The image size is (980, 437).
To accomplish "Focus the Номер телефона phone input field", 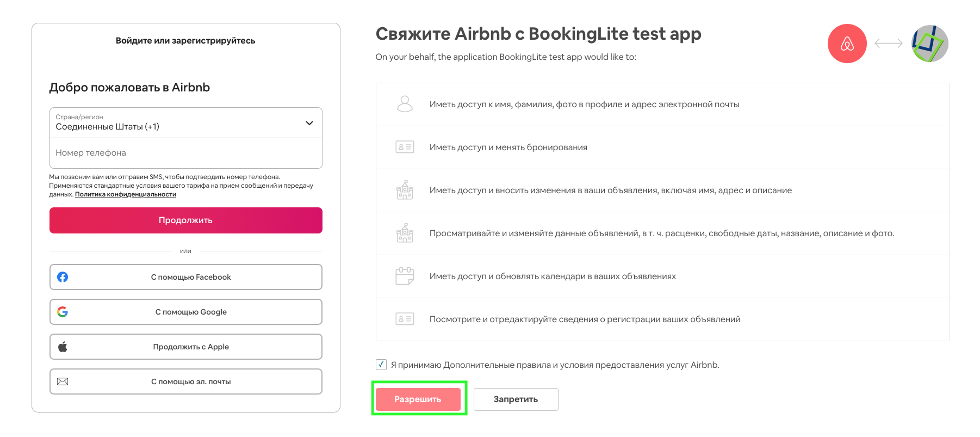I will coord(186,153).
